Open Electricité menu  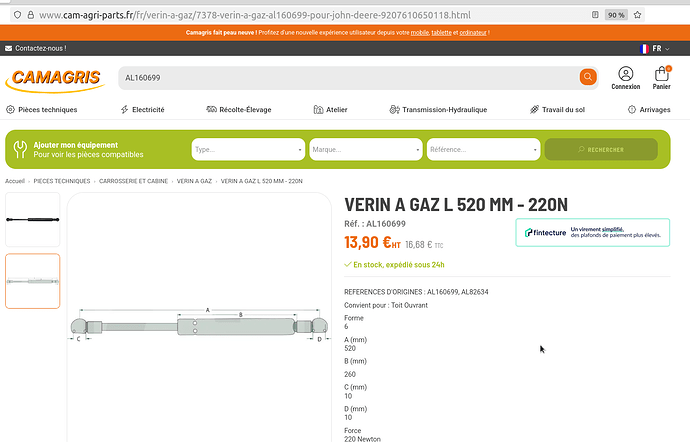tap(148, 110)
